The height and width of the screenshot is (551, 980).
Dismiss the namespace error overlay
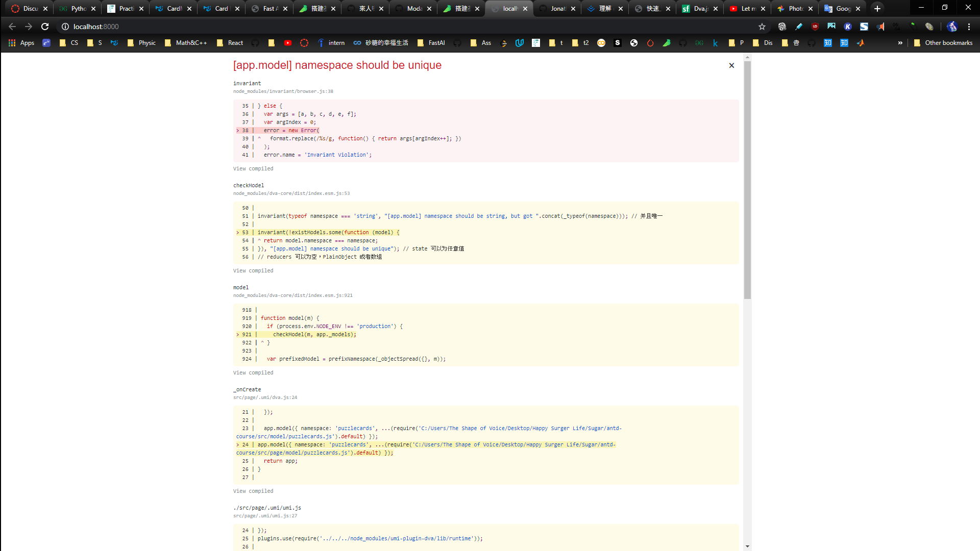tap(731, 65)
